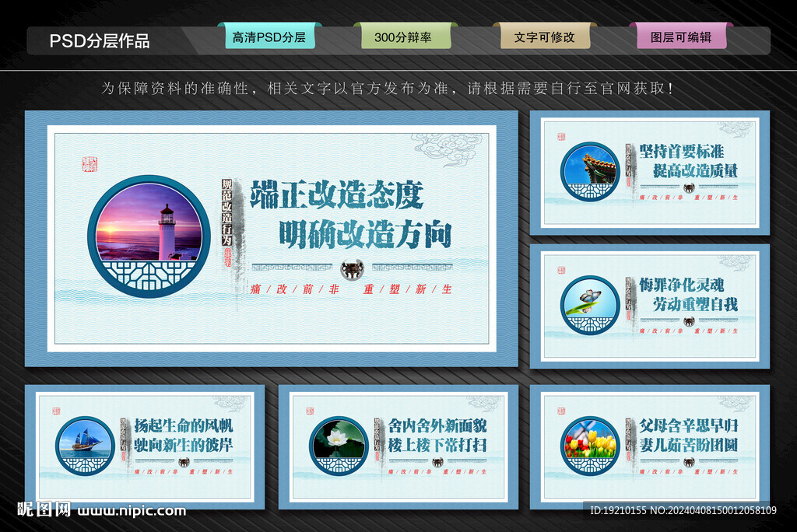
Task: Open the 扬起生命的风帆 banner thumbnail
Action: coord(145,446)
